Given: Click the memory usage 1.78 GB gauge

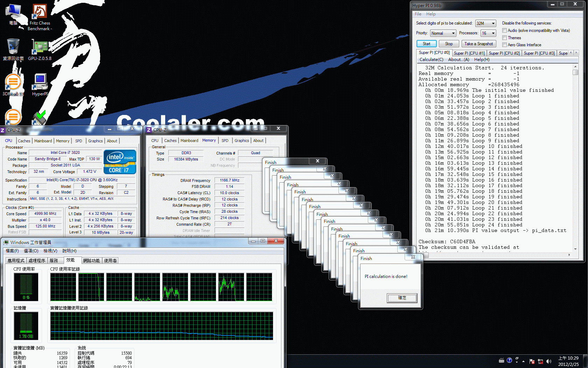Looking at the screenshot, I should (x=26, y=326).
